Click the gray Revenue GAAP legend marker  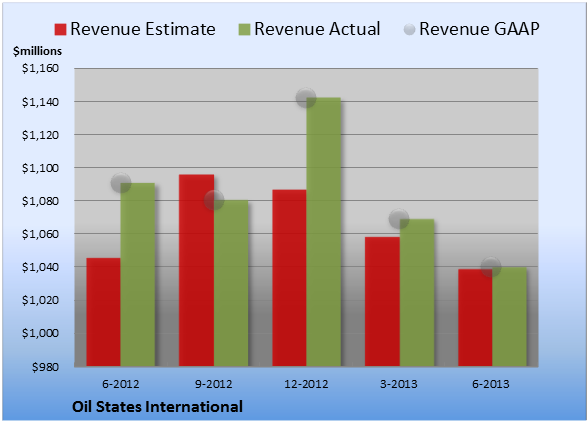(x=409, y=30)
